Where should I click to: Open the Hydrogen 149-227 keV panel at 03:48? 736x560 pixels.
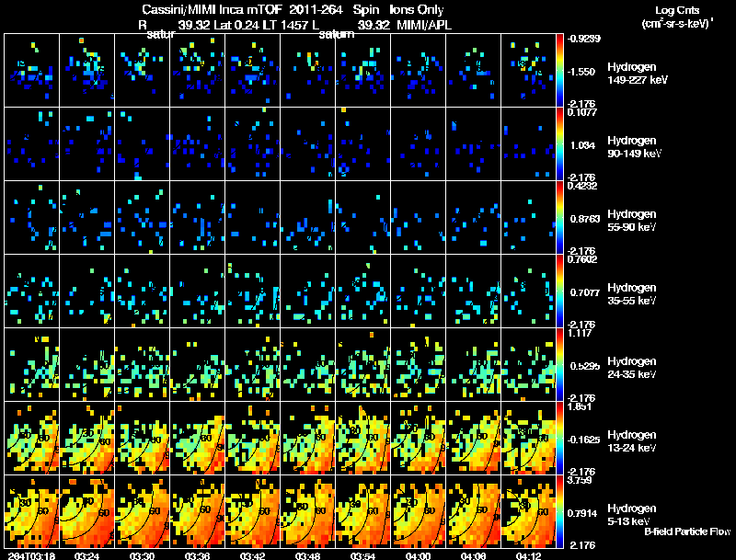pyautogui.click(x=308, y=71)
